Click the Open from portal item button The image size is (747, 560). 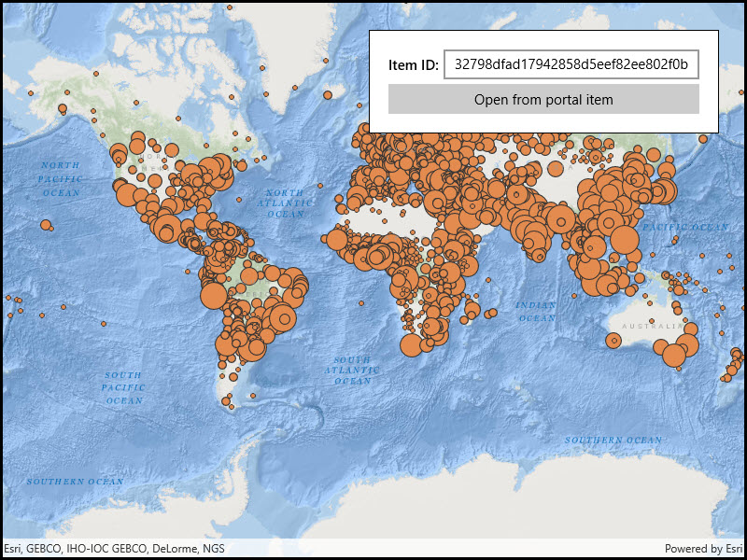click(543, 99)
